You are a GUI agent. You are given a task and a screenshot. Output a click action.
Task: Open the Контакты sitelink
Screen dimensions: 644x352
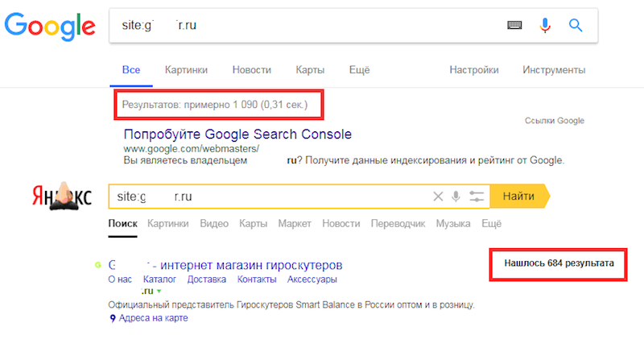point(257,280)
